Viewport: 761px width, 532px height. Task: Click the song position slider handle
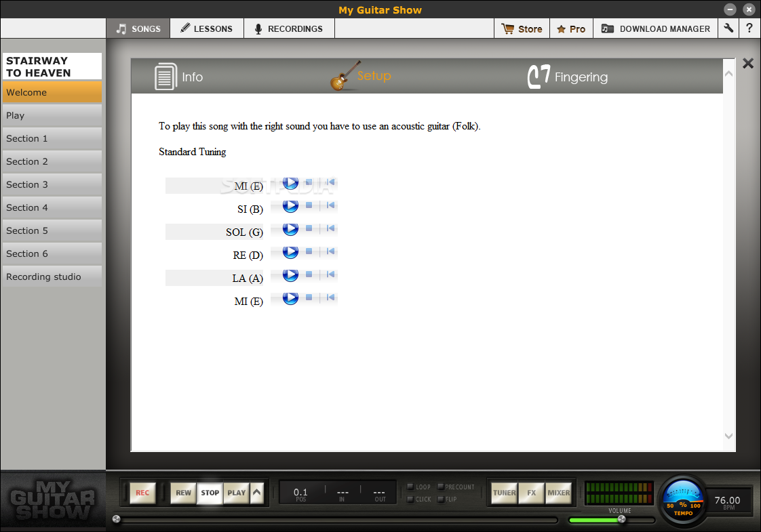pyautogui.click(x=117, y=519)
